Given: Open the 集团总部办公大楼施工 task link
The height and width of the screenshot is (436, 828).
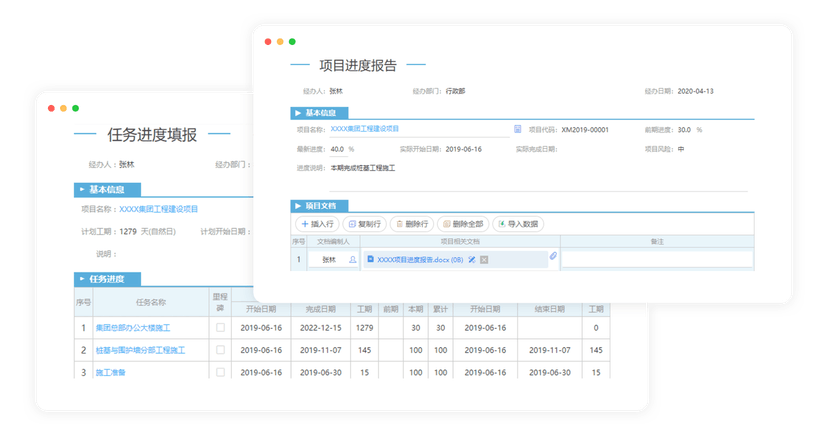Looking at the screenshot, I should click(133, 327).
